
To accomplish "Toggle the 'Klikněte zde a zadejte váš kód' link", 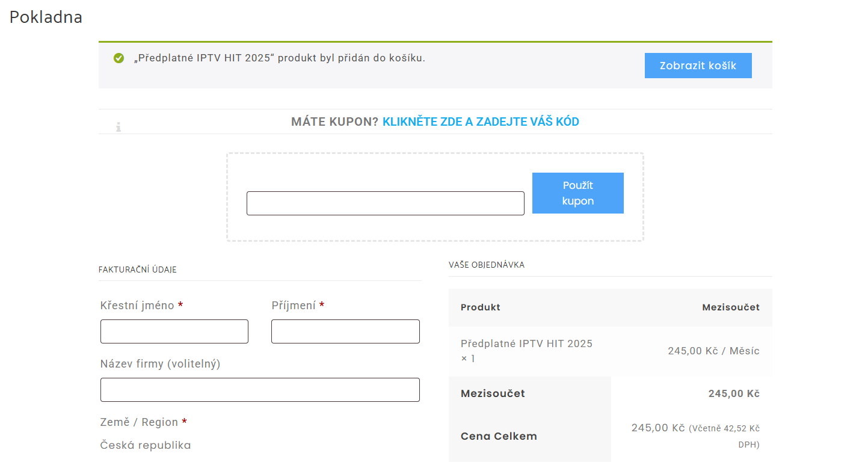I will [481, 122].
